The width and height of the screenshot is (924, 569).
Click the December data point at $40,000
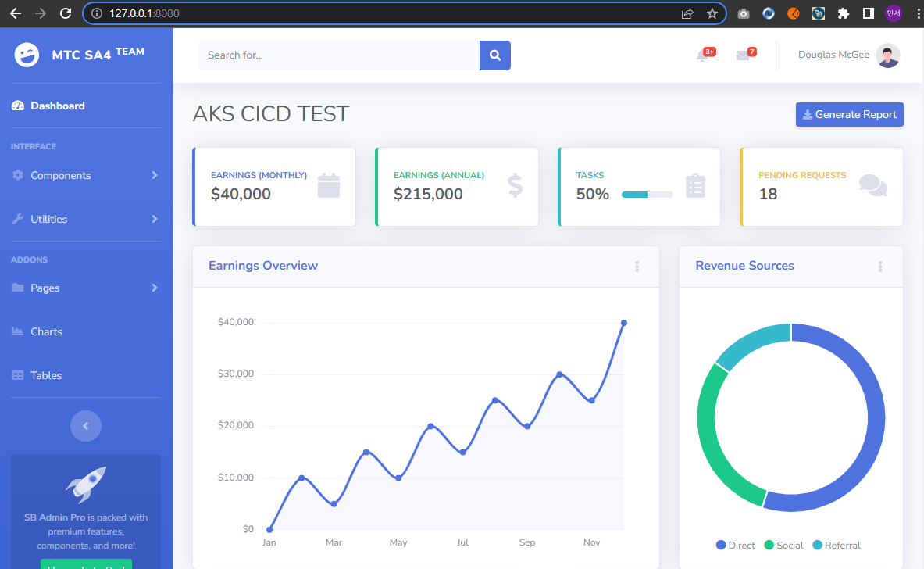coord(624,323)
